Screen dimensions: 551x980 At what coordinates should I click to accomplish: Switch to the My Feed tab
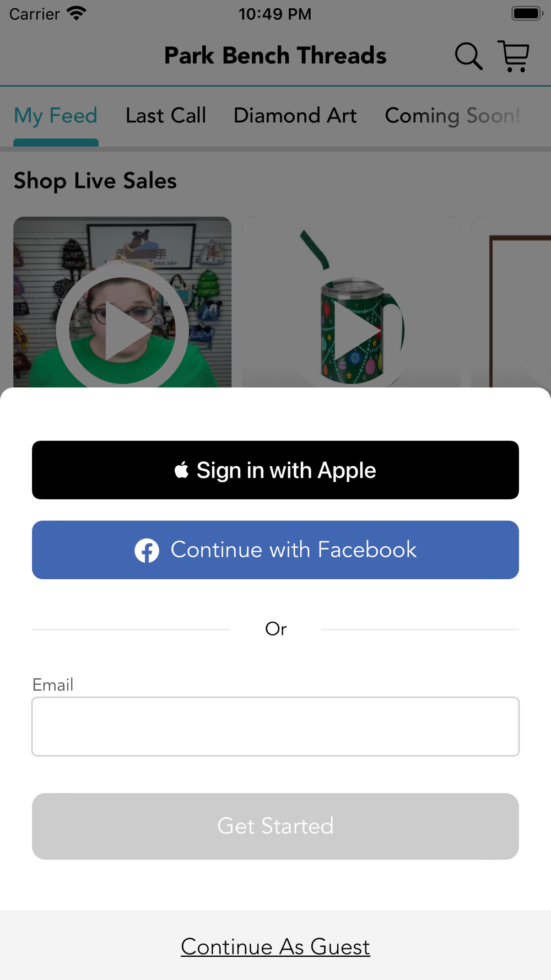56,116
